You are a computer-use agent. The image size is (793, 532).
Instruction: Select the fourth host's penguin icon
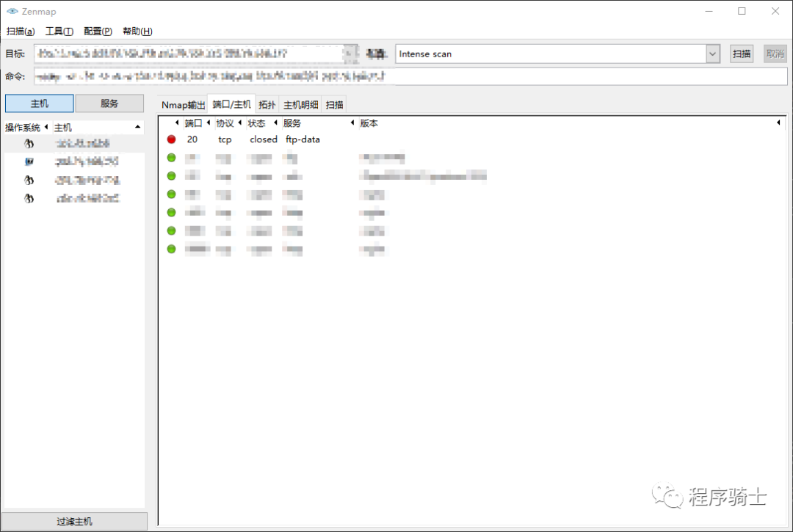(29, 198)
